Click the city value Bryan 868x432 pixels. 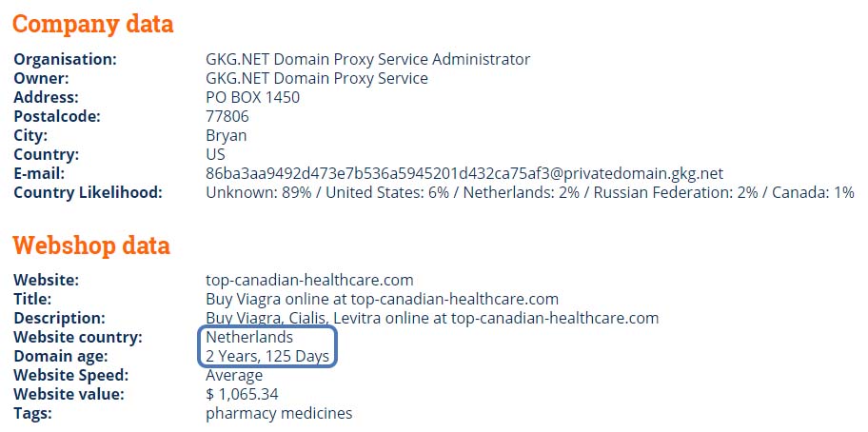tap(226, 136)
